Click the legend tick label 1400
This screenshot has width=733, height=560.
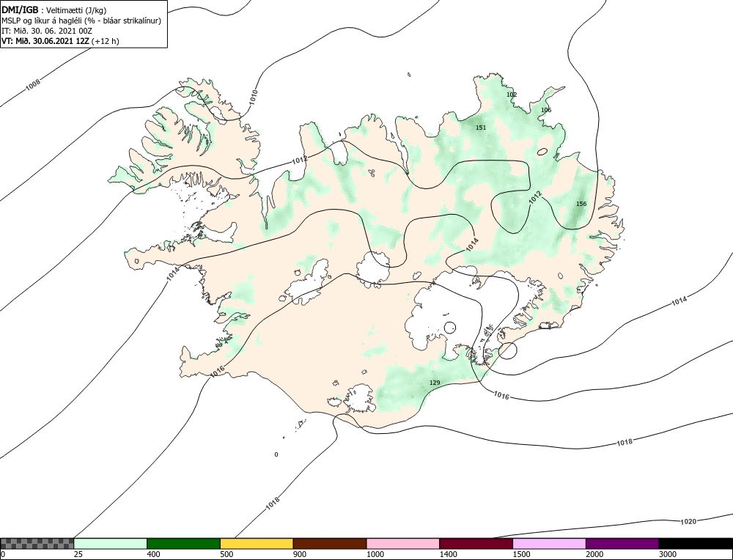pyautogui.click(x=449, y=554)
